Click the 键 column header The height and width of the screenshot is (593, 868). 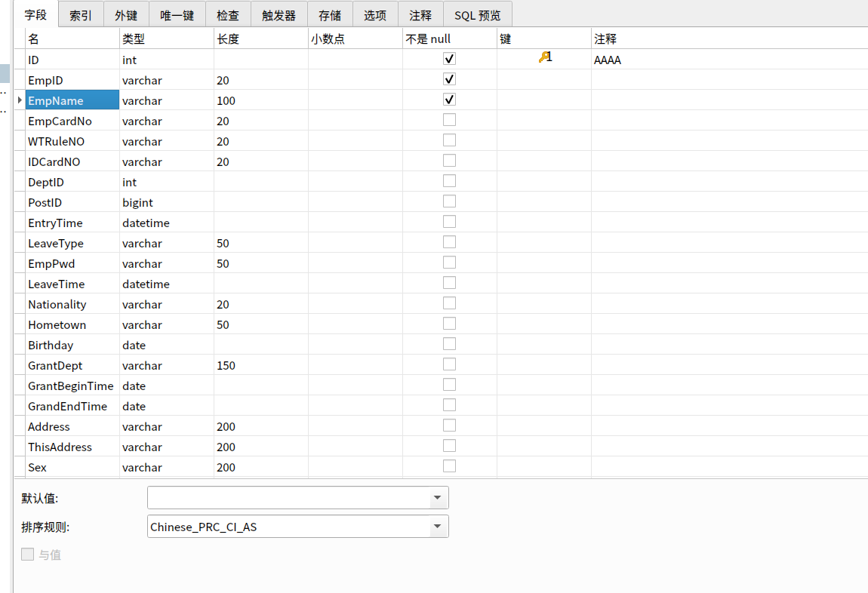pyautogui.click(x=544, y=38)
